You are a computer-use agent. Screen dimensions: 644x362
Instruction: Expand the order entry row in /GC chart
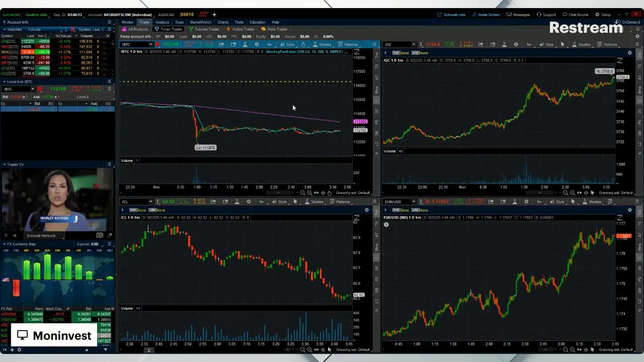(x=385, y=52)
